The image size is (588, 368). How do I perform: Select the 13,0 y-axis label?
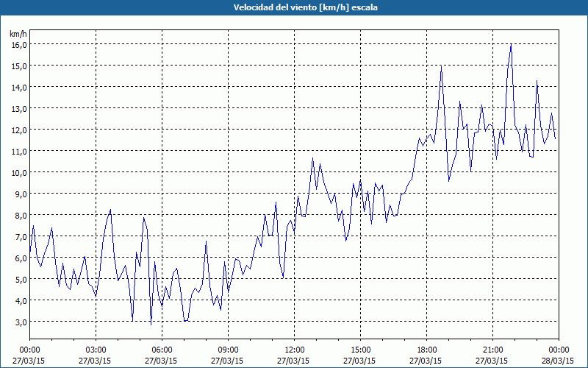[x=19, y=108]
